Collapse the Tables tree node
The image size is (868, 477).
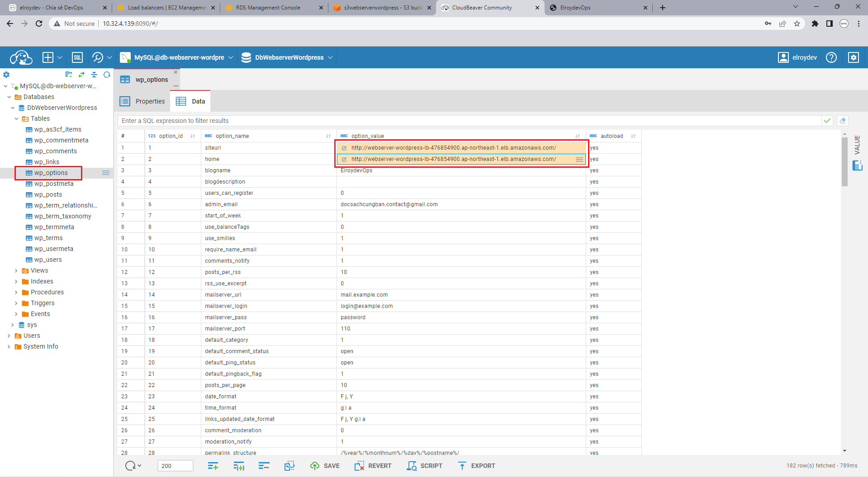(x=16, y=118)
